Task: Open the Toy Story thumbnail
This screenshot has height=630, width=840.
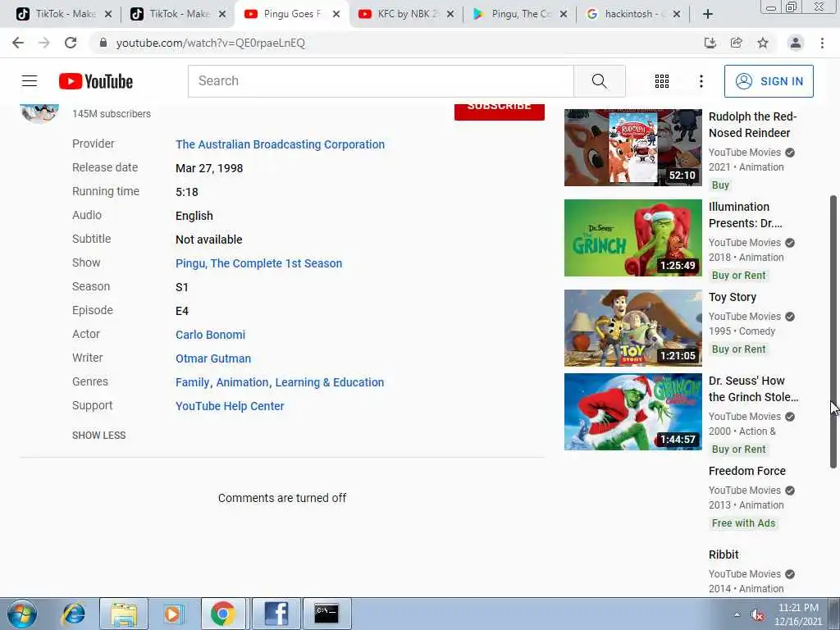Action: click(632, 328)
